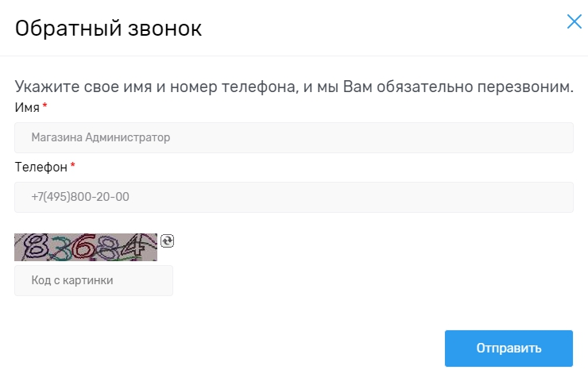Focus the Имя input field

(293, 137)
